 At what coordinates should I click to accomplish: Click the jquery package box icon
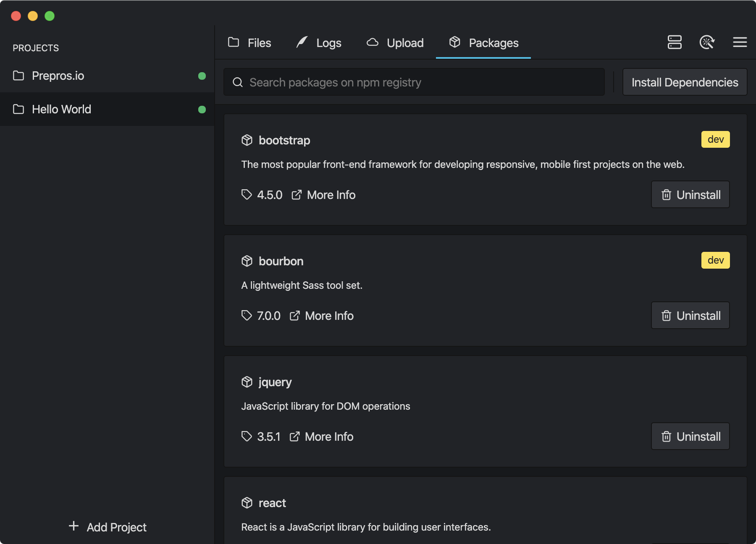point(247,382)
